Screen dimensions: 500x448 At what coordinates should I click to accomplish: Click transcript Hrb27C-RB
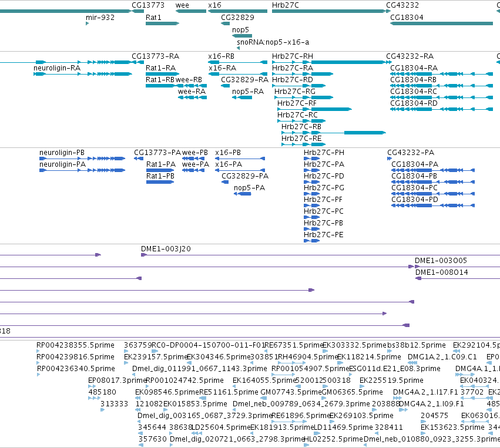(x=301, y=127)
